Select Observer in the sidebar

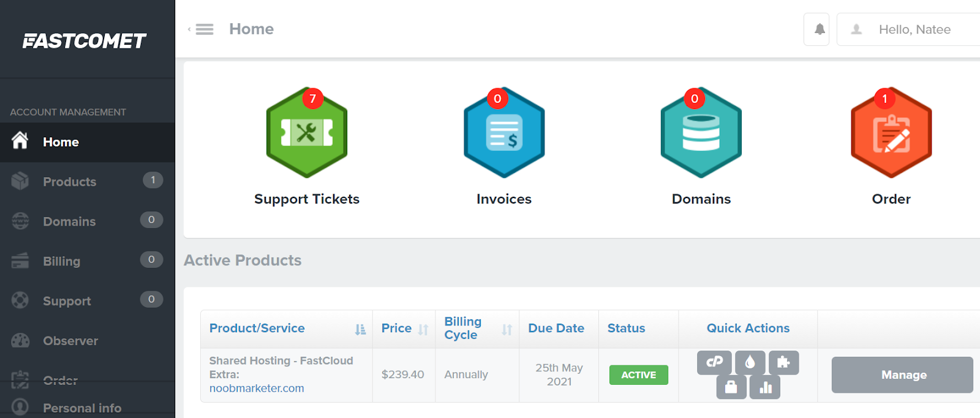coord(70,341)
